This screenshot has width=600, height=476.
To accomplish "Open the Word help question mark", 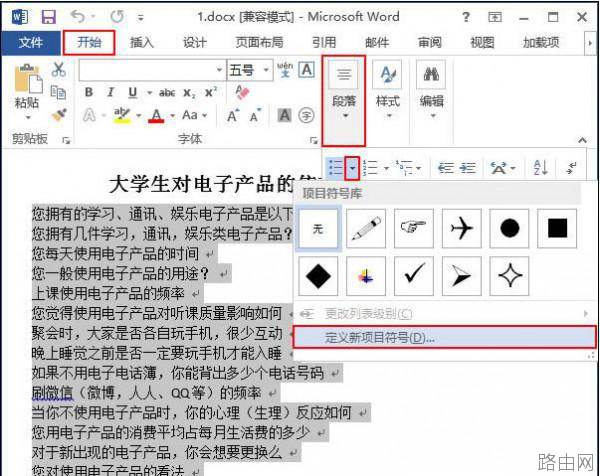I will pyautogui.click(x=466, y=17).
